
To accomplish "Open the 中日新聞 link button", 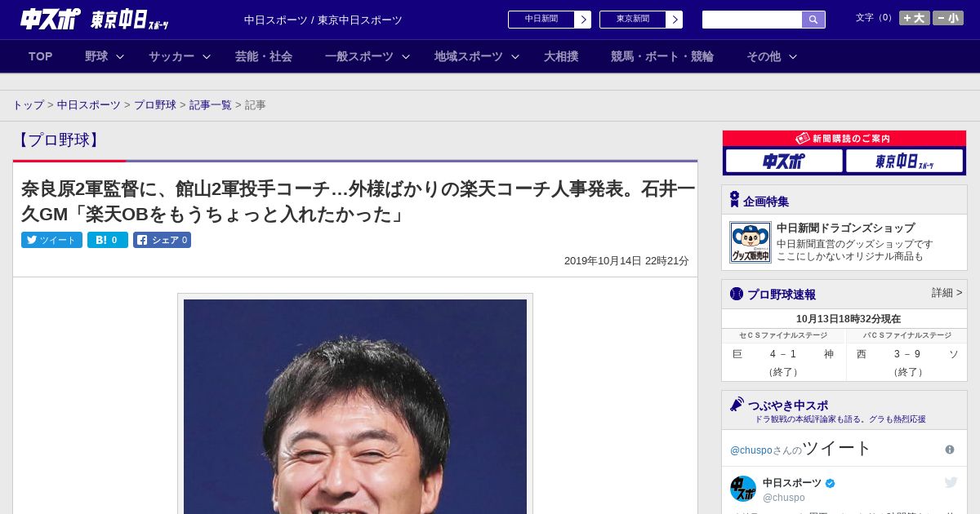I will (550, 20).
